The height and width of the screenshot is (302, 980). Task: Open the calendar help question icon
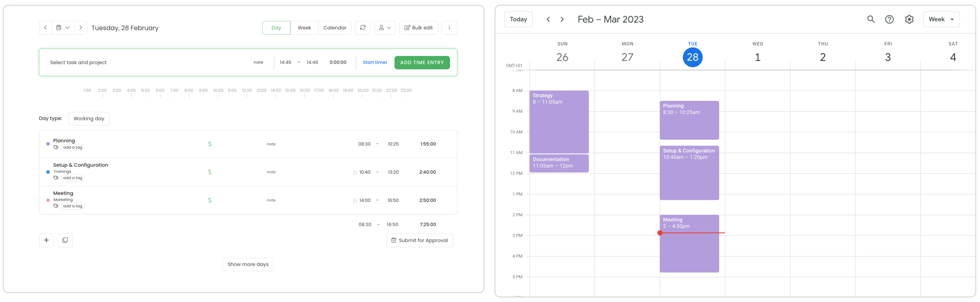889,19
